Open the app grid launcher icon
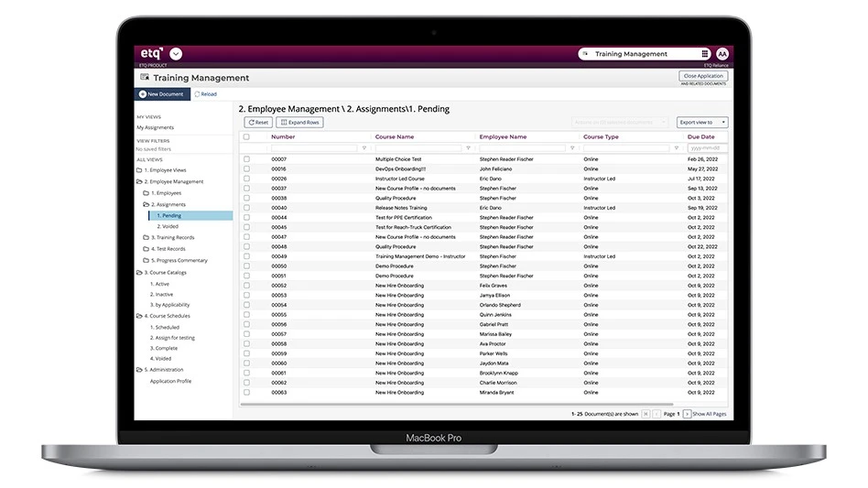Screen dimensions: 868x488 tap(704, 54)
